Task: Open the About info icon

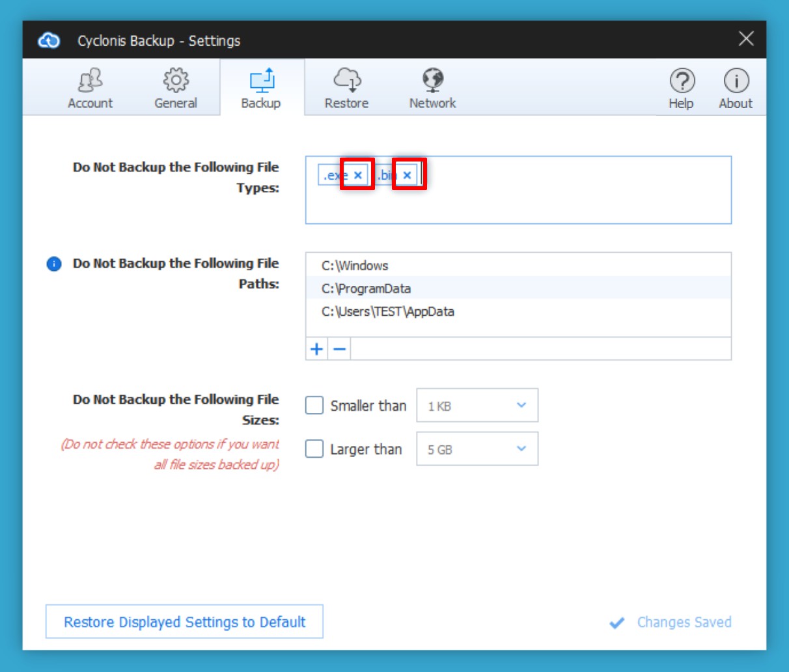Action: click(736, 88)
